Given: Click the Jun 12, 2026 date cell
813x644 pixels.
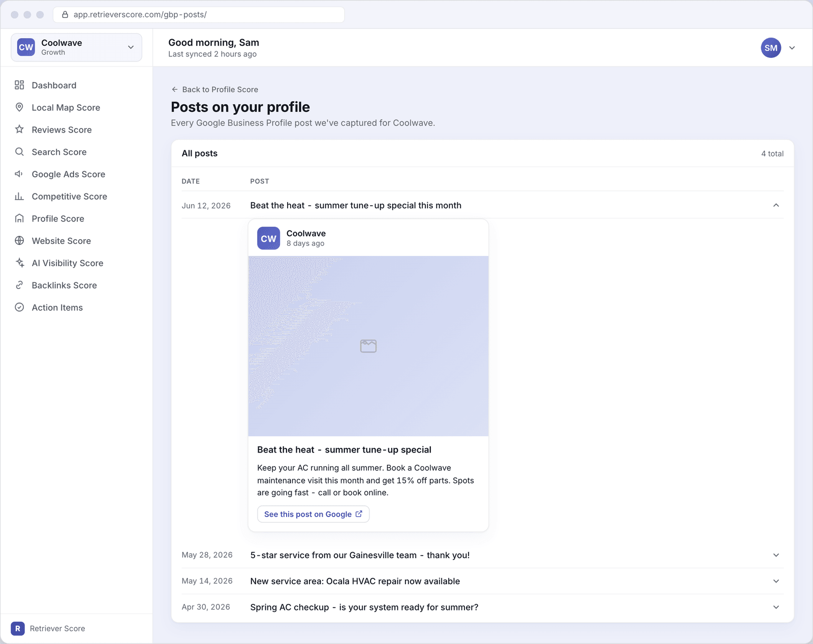Looking at the screenshot, I should 206,206.
